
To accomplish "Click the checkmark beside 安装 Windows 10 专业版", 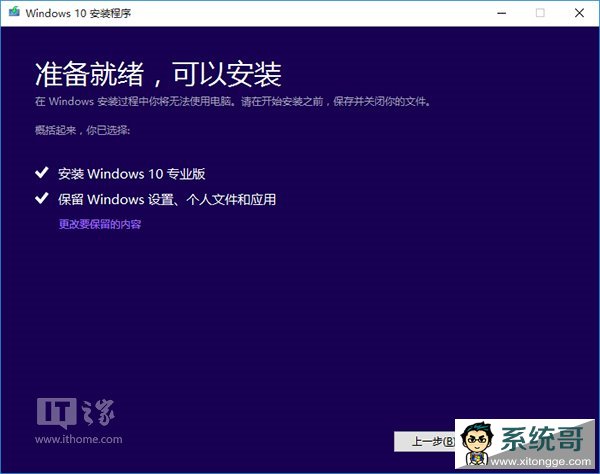I will coord(41,173).
